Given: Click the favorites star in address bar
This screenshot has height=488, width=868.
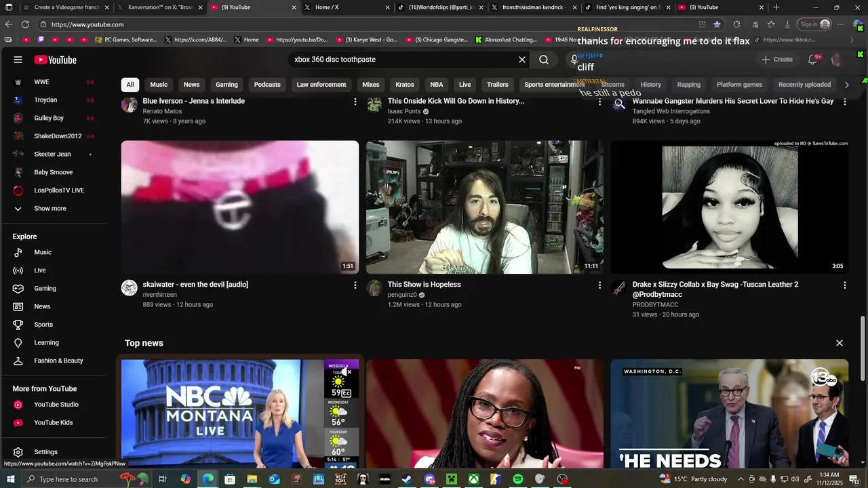Looking at the screenshot, I should coord(717,24).
